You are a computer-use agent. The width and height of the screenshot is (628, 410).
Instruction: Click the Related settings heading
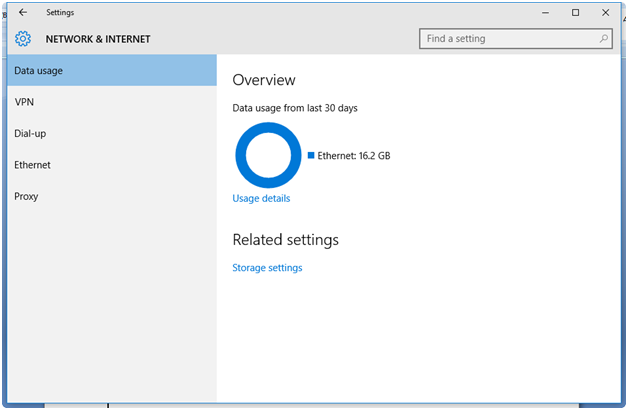pyautogui.click(x=285, y=240)
